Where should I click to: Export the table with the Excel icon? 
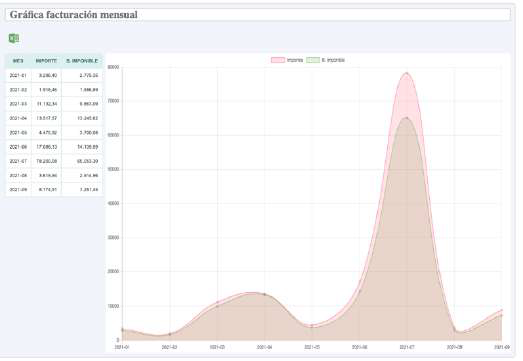point(14,38)
